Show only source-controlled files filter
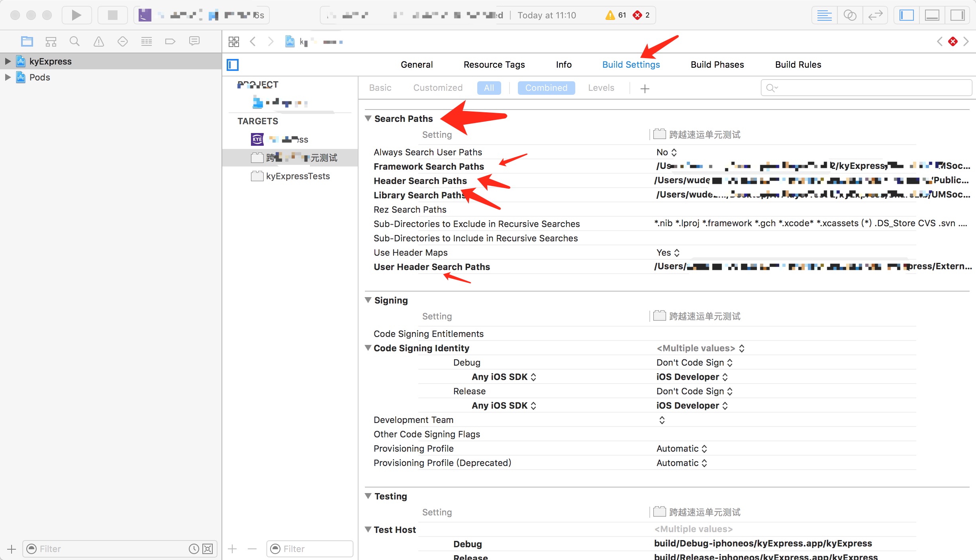Image resolution: width=976 pixels, height=560 pixels. 208,549
